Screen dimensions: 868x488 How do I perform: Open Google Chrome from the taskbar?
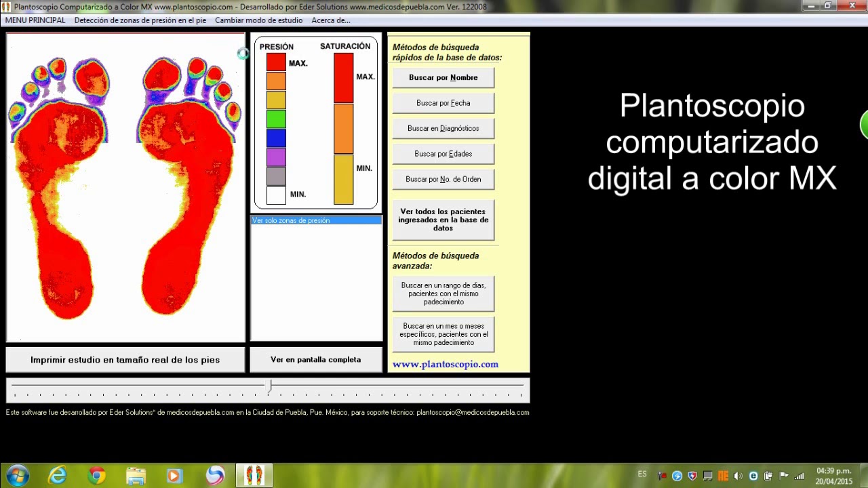coord(97,475)
